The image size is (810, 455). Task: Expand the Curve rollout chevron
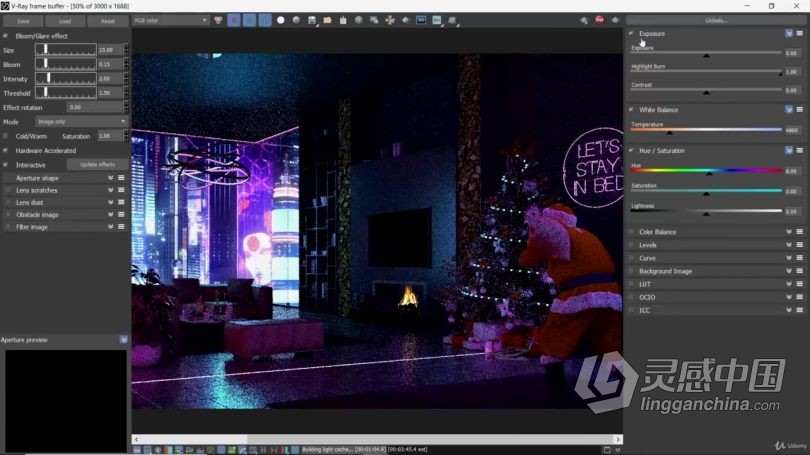click(789, 258)
